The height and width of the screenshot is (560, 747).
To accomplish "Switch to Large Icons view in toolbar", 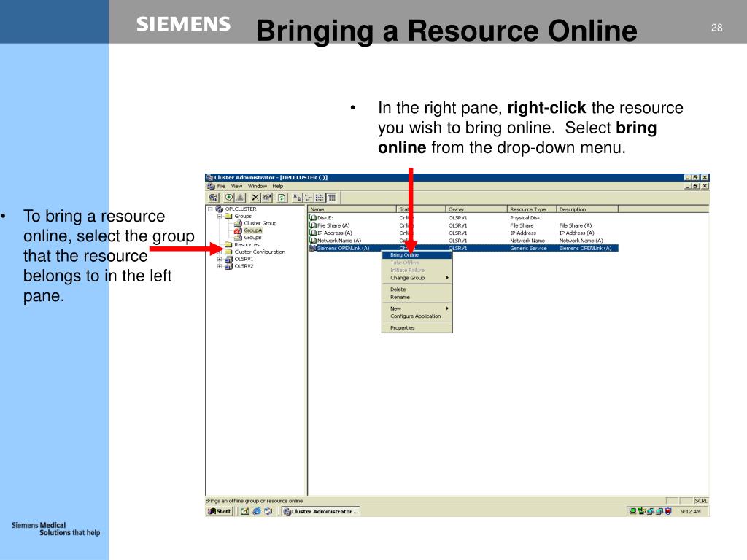I will coord(298,198).
